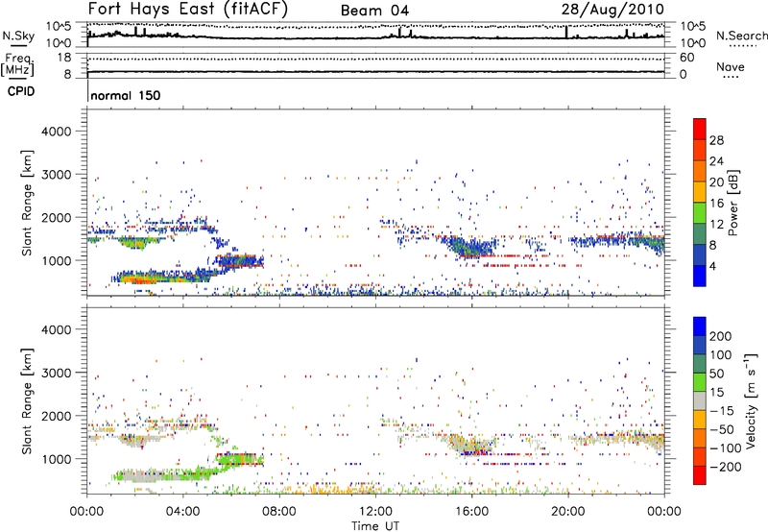Screen dimensions: 768x532
Task: Click the '-200' velocity colorbar tick label
Action: coord(724,467)
